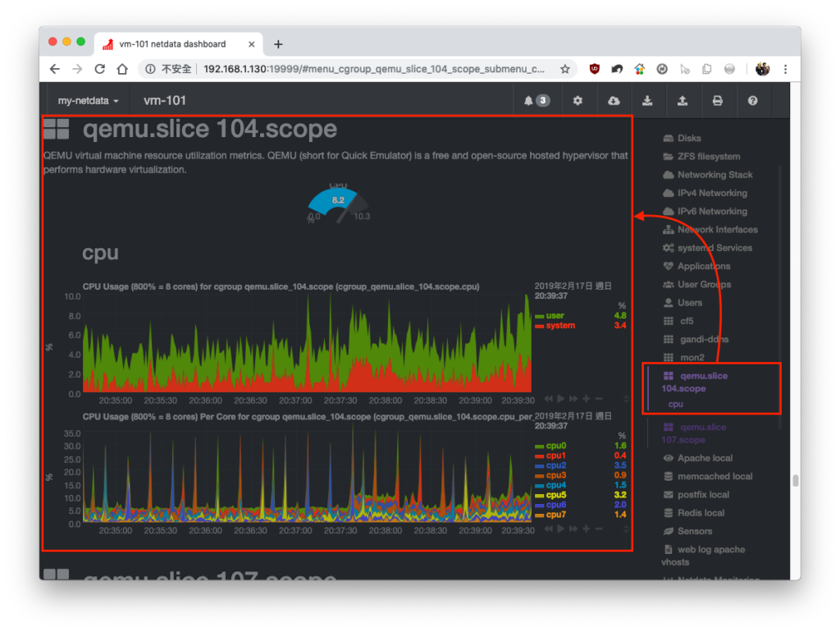Open netdata settings gear icon
This screenshot has height=632, width=840.
click(x=577, y=101)
